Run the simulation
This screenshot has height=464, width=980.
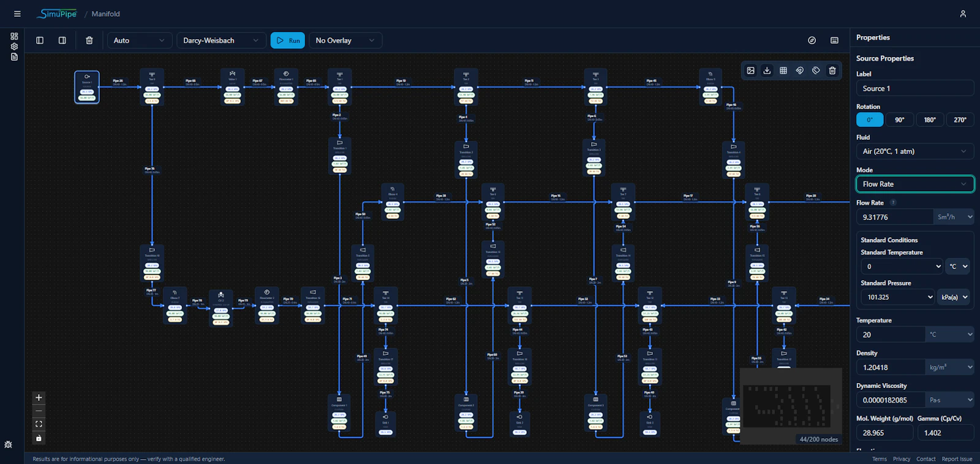click(x=288, y=40)
